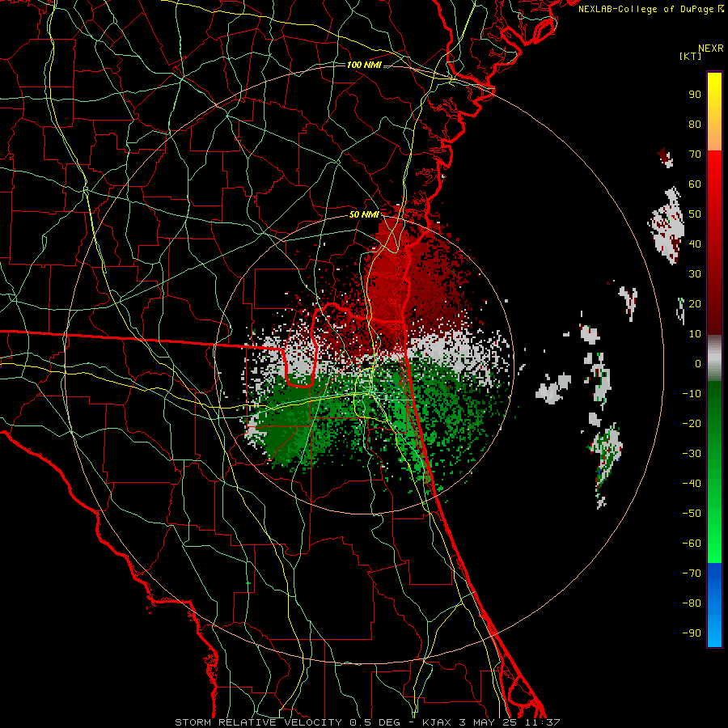
Task: Click the "-10" value on the velocity scale
Action: 692,394
